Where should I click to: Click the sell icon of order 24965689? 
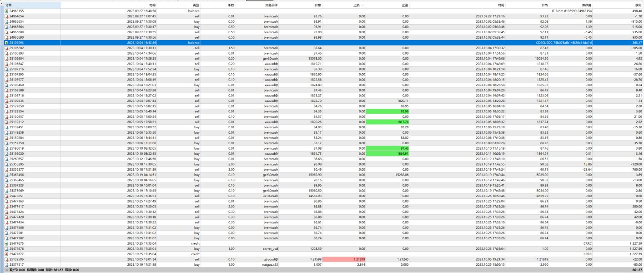(x=6, y=32)
